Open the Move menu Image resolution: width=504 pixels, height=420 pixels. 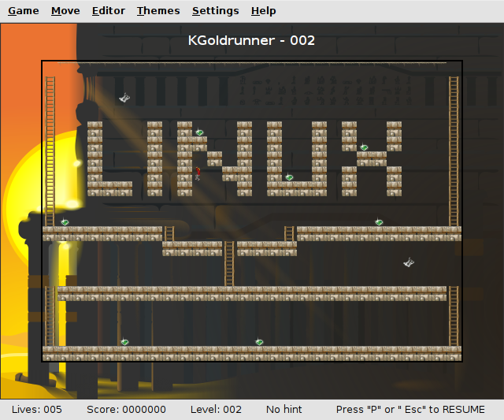[x=65, y=11]
